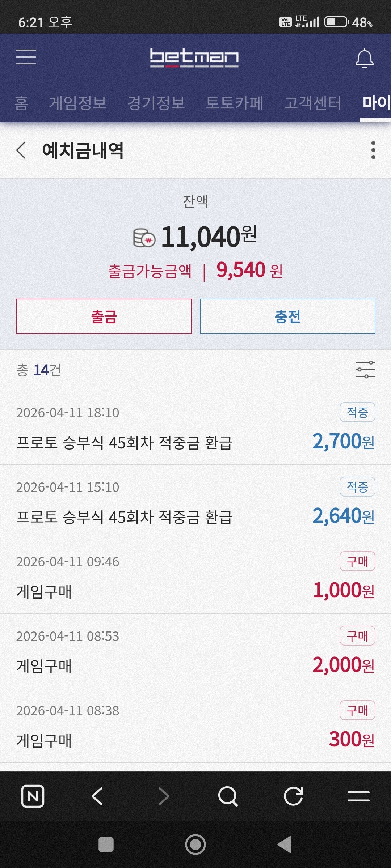The width and height of the screenshot is (391, 868).
Task: Open browser bottom-bar menu lines icon
Action: (358, 796)
